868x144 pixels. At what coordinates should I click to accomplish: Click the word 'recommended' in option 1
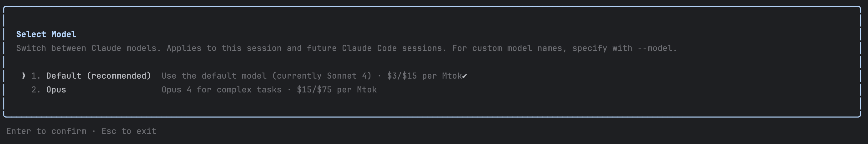point(118,76)
